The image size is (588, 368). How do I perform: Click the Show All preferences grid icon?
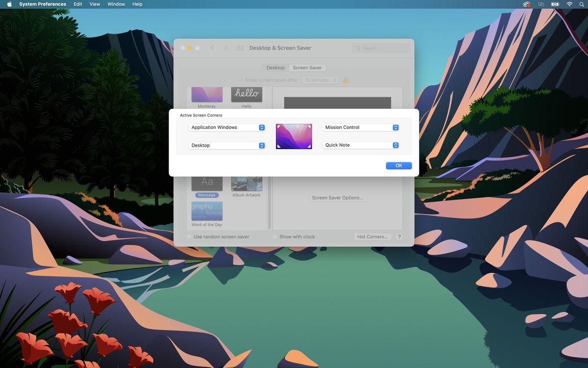pyautogui.click(x=240, y=48)
